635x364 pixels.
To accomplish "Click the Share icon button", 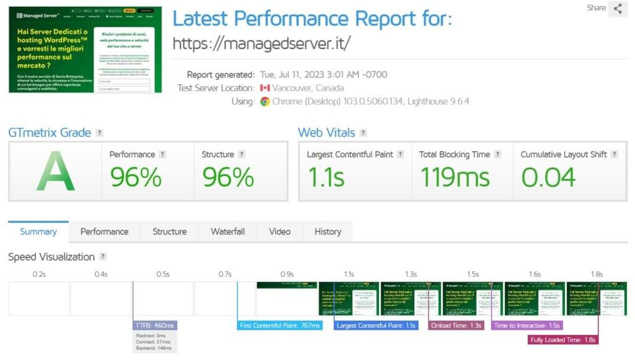I will 618,9.
